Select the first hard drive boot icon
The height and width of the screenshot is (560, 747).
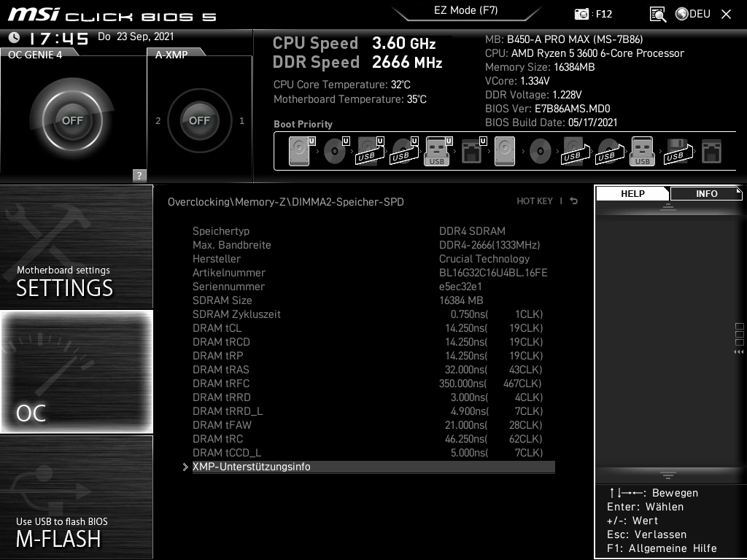point(299,151)
